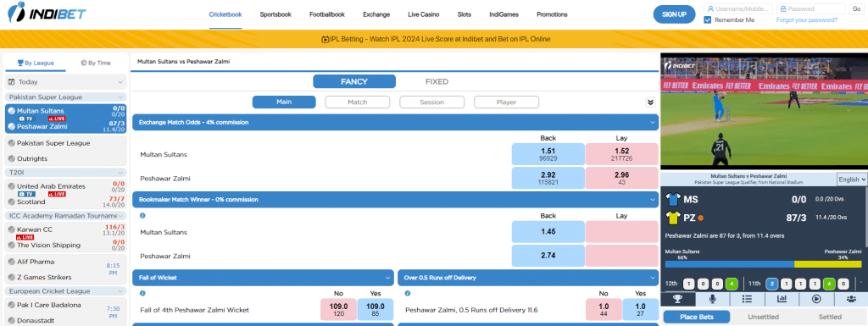
Task: Toggle the Remember Me checkbox
Action: (708, 19)
